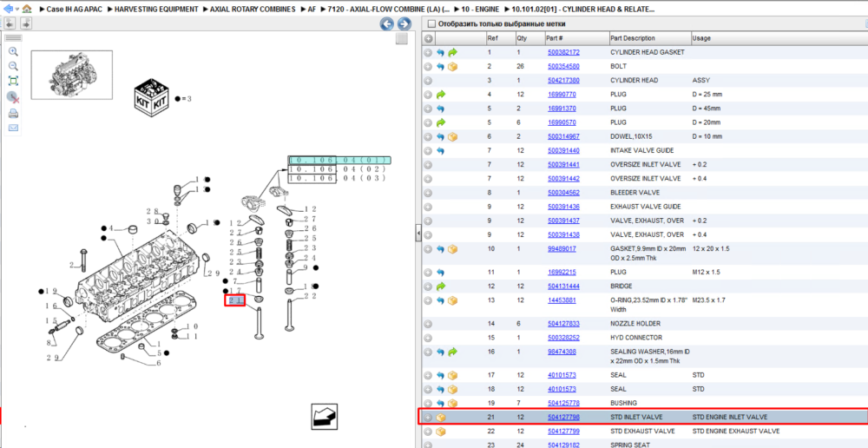The image size is (868, 448).
Task: Email the diagram with envelope icon
Action: [x=13, y=128]
